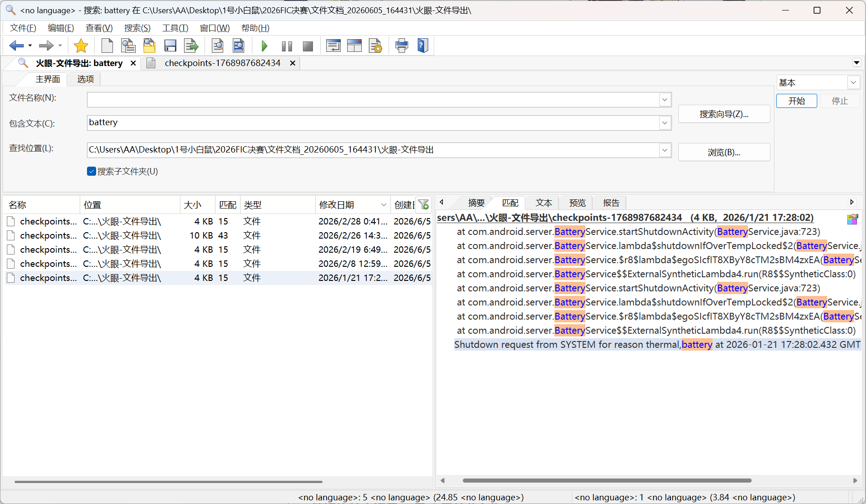
Task: Sort results by 修改日期 column header
Action: [x=353, y=205]
